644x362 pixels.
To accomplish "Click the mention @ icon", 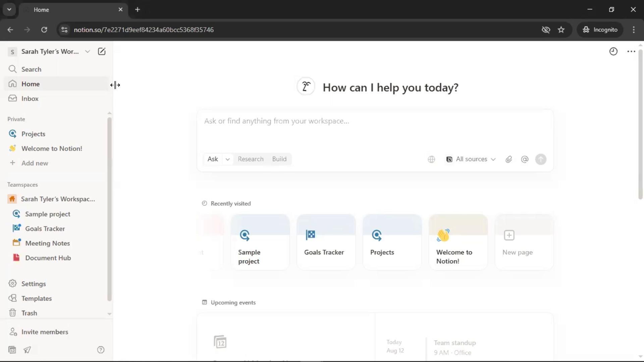I will tap(525, 159).
